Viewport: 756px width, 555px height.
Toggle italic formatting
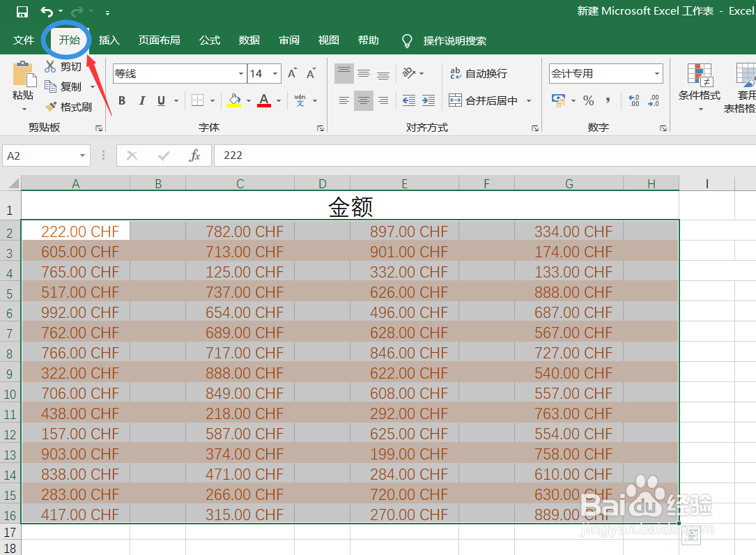141,100
